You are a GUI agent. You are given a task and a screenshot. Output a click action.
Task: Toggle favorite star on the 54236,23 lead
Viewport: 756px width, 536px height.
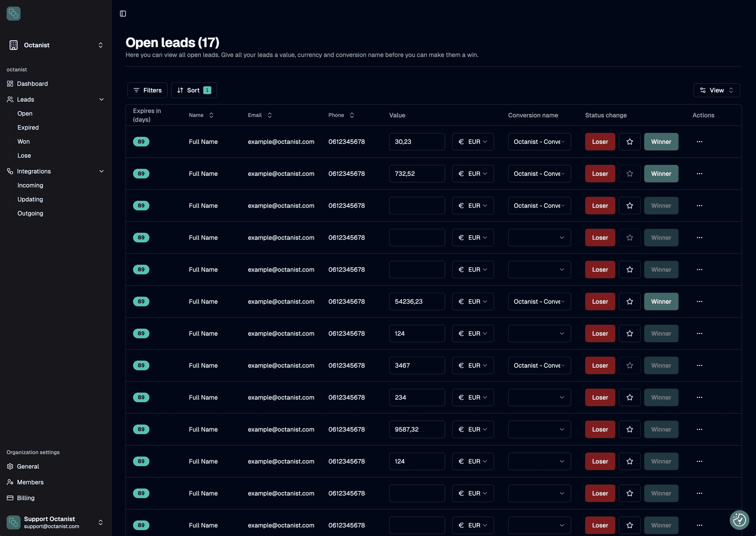(630, 301)
